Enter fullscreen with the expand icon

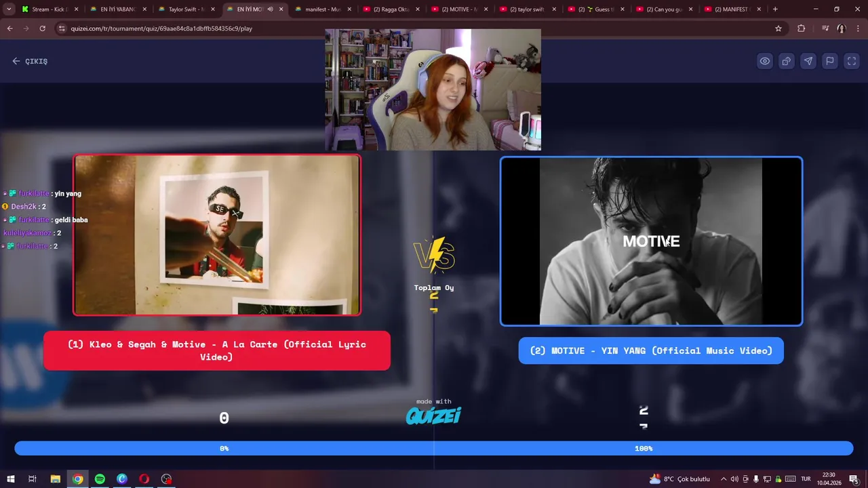(852, 61)
